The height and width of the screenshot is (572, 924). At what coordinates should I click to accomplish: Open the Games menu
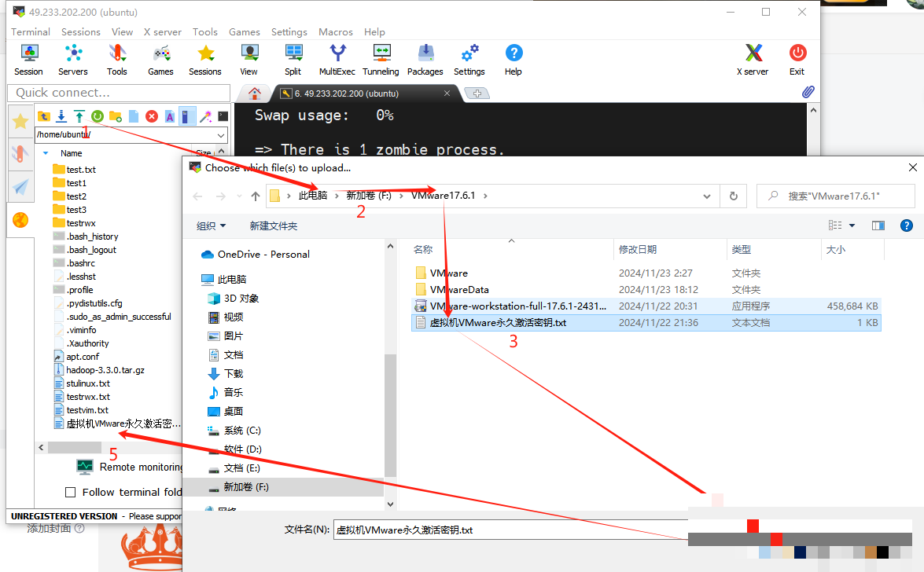pyautogui.click(x=245, y=31)
